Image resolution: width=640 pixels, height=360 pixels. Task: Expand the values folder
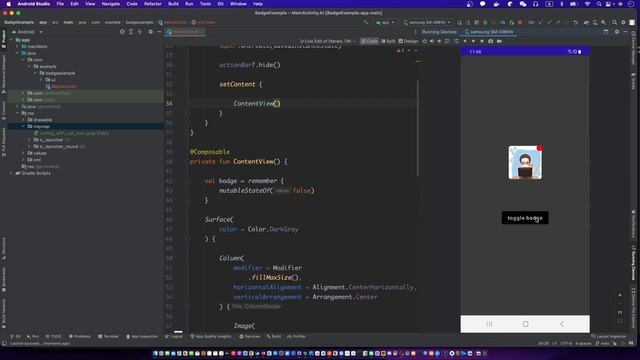coord(24,153)
